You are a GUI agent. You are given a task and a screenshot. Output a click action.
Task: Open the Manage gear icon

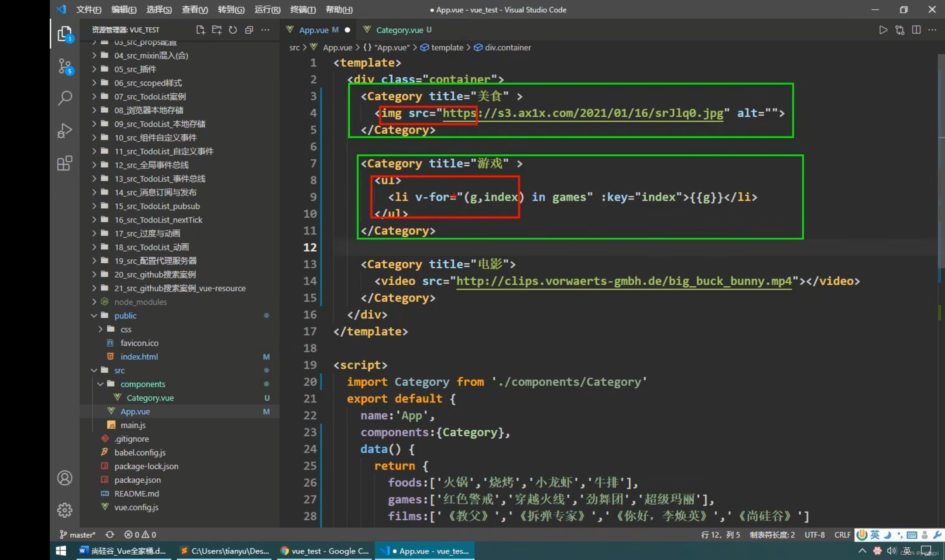coord(65,510)
